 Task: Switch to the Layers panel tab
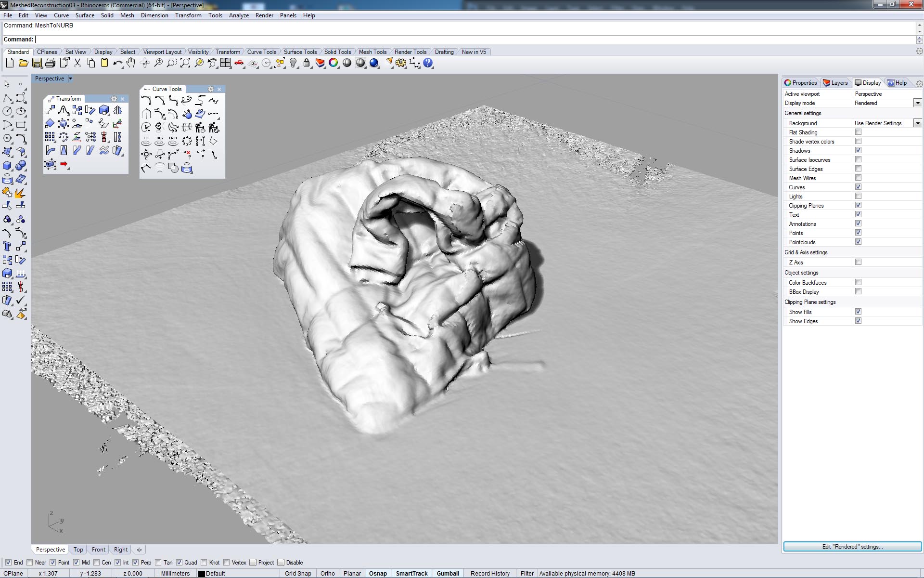[x=835, y=83]
